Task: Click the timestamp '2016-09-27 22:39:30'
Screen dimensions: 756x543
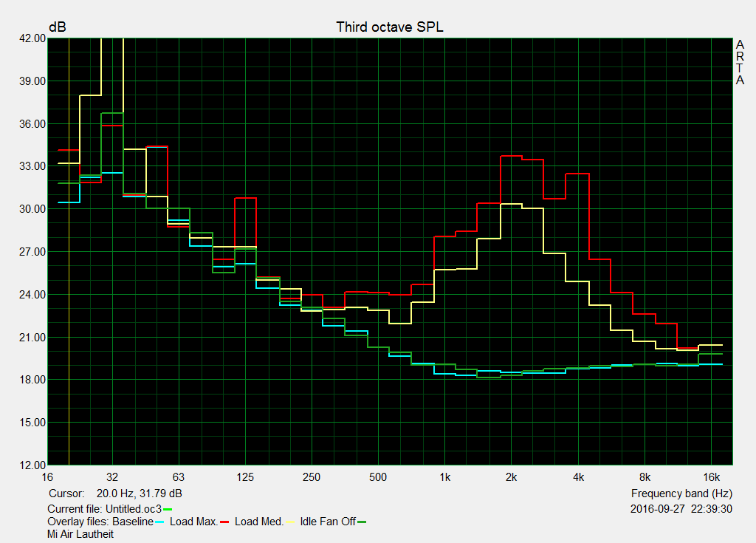Action: click(681, 509)
